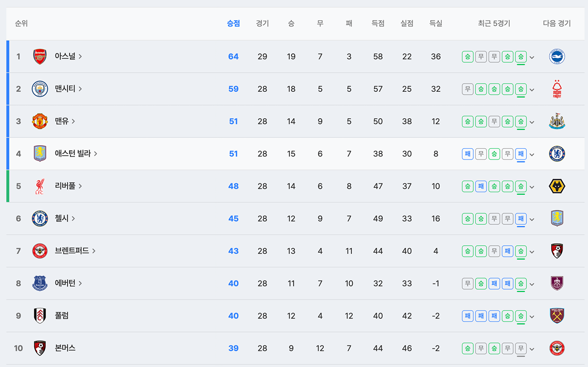Click the Liverpool club crest
Viewport: 588px width, 367px height.
click(x=40, y=186)
